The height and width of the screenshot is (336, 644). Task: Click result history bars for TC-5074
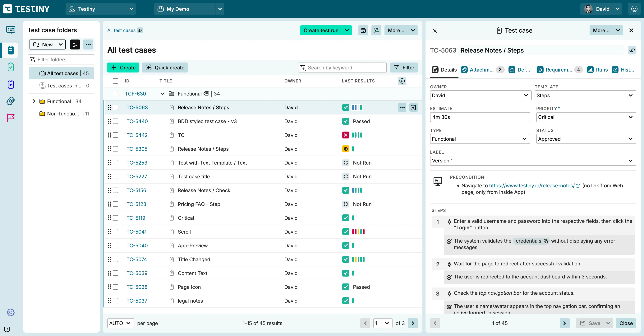point(358,259)
